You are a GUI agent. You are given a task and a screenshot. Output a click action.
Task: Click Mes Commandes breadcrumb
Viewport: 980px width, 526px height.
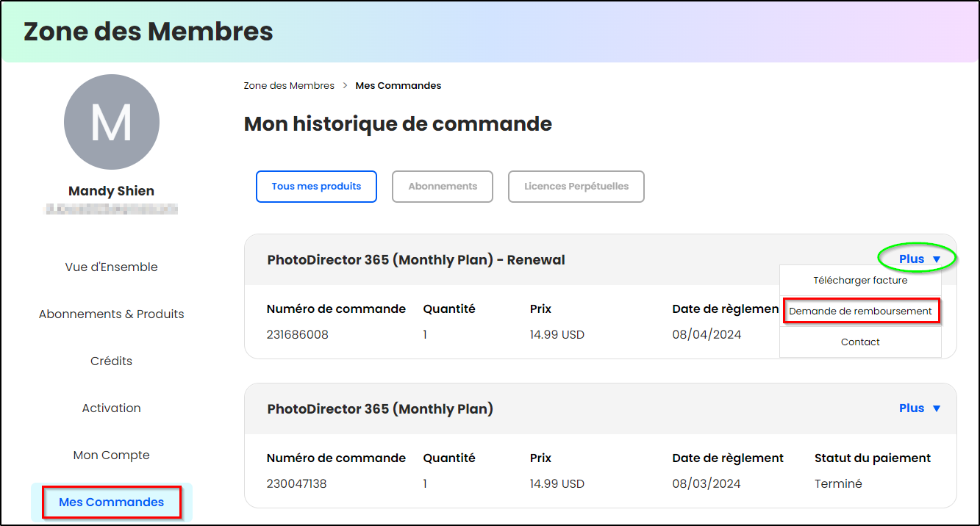398,86
